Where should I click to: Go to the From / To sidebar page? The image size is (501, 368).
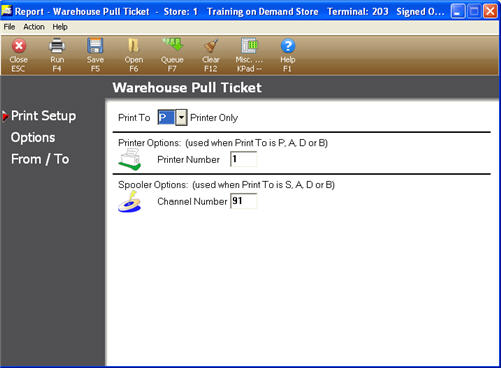click(40, 159)
